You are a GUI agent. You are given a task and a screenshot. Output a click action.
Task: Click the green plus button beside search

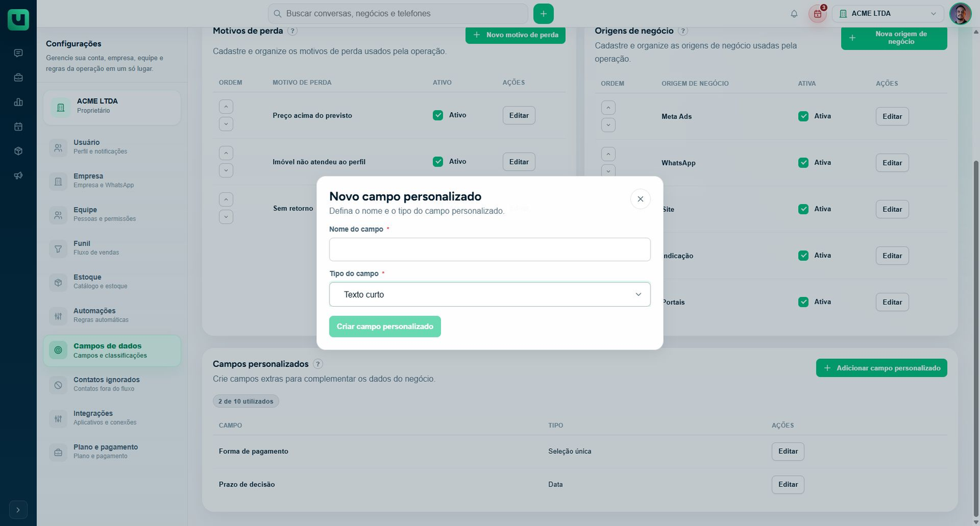tap(543, 13)
